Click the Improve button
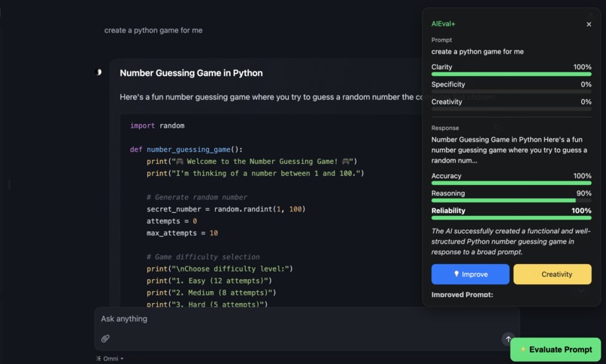This screenshot has height=364, width=606. pos(471,275)
